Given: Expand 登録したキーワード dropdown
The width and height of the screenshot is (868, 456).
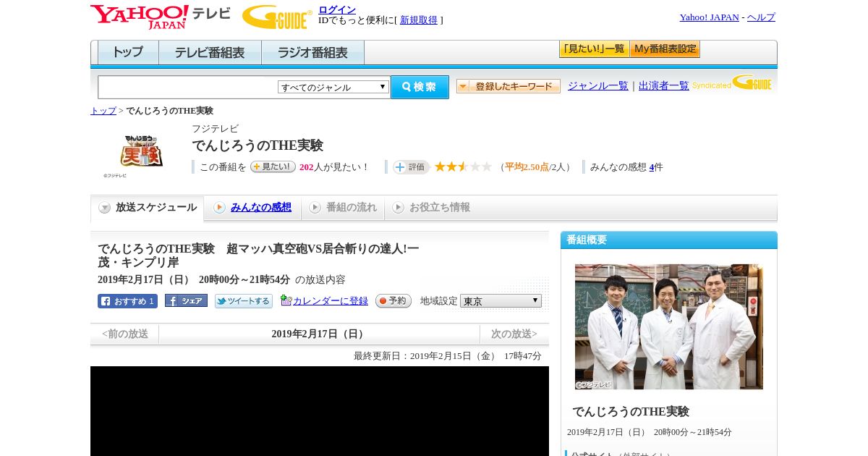Looking at the screenshot, I should (509, 86).
